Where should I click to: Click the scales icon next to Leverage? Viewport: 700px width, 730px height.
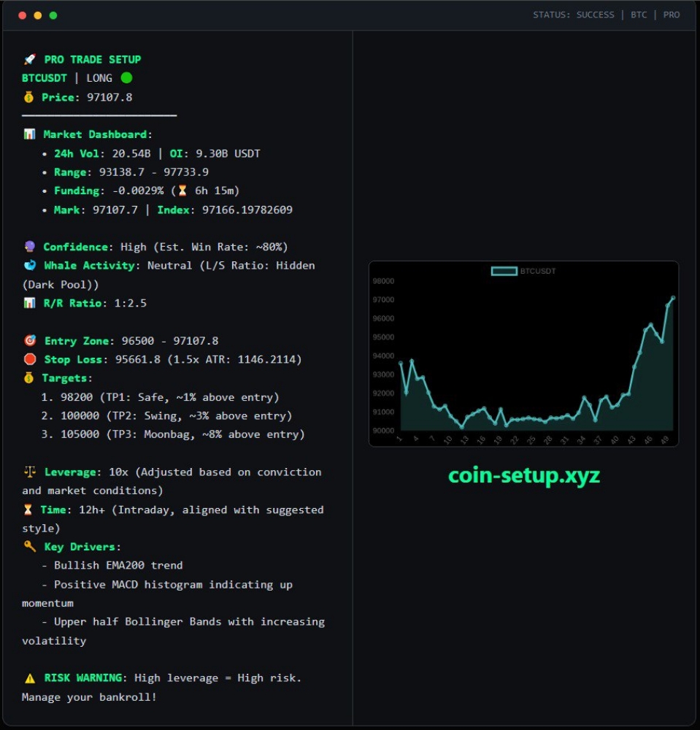(x=29, y=472)
